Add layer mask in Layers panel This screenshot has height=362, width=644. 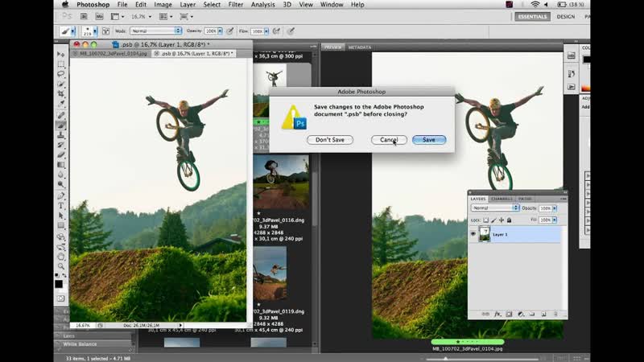[509, 314]
